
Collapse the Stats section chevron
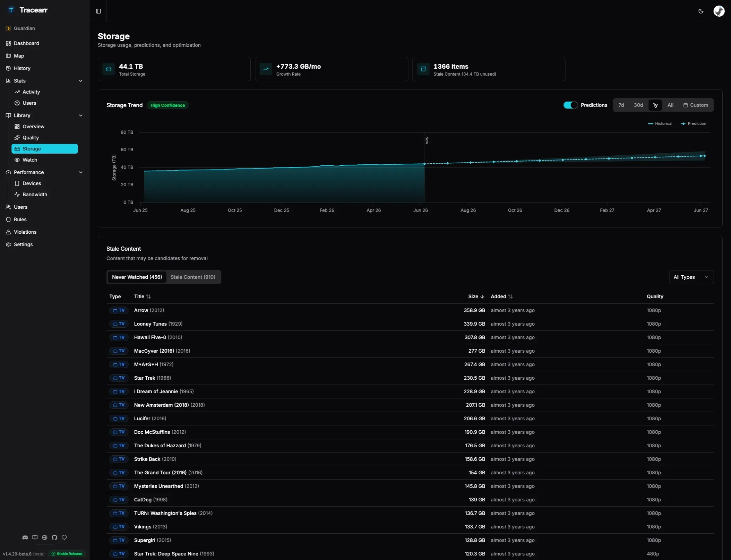point(81,81)
